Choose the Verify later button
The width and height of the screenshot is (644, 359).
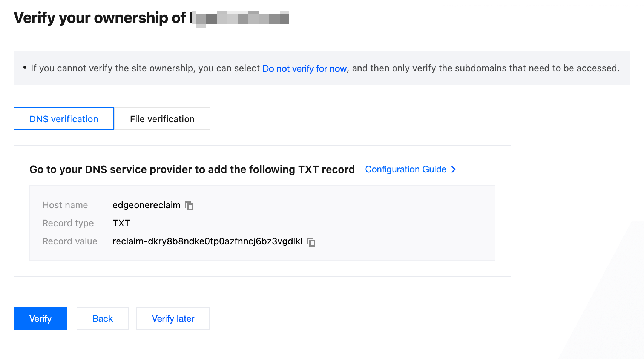[173, 318]
